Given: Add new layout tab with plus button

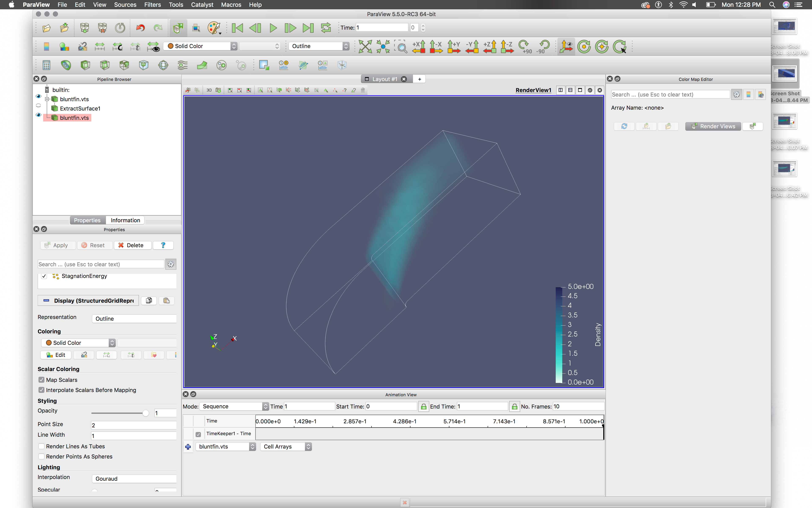Looking at the screenshot, I should 419,79.
